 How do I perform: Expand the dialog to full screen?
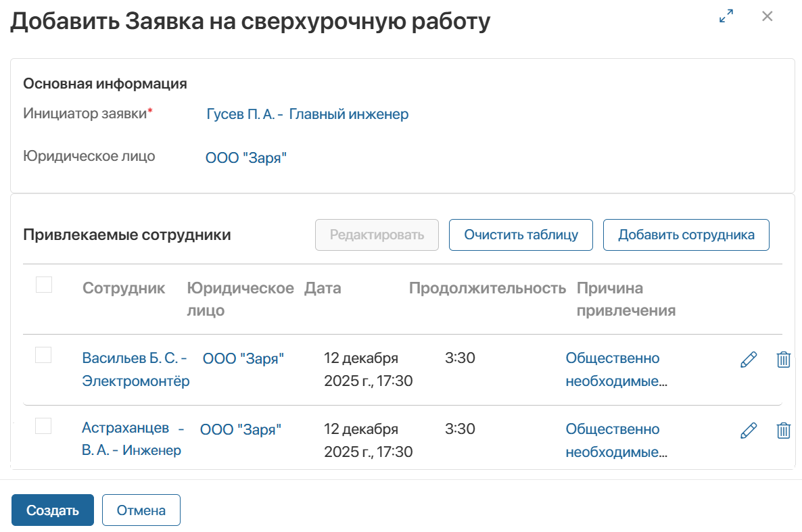coord(726,16)
